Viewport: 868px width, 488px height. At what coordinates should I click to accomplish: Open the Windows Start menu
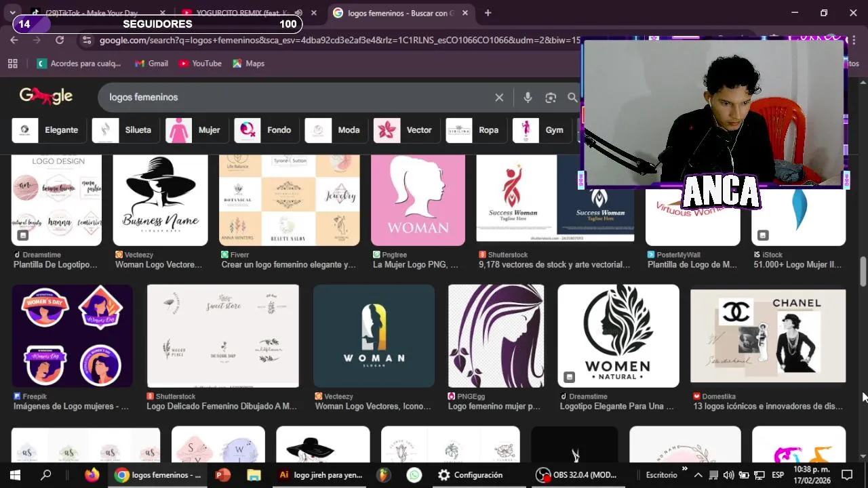(15, 475)
